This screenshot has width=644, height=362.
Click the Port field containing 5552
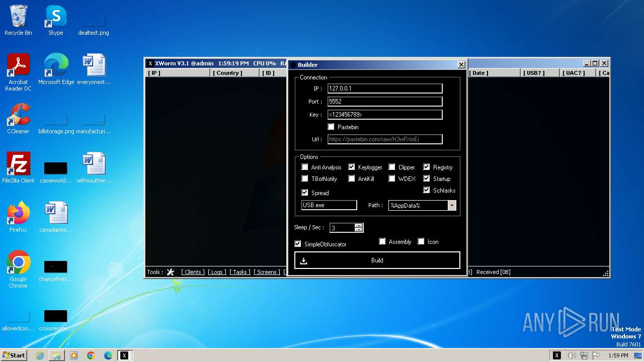click(x=385, y=102)
